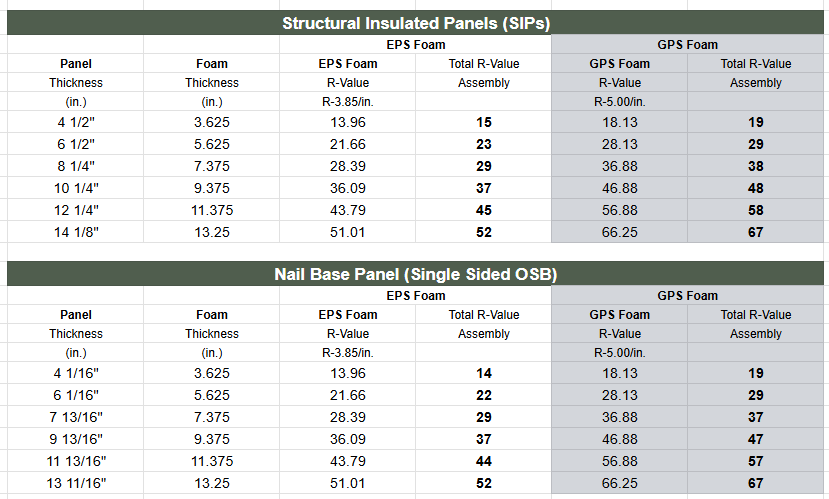829x499 pixels.
Task: Click the total R-value cell showing 15
Action: [x=484, y=122]
